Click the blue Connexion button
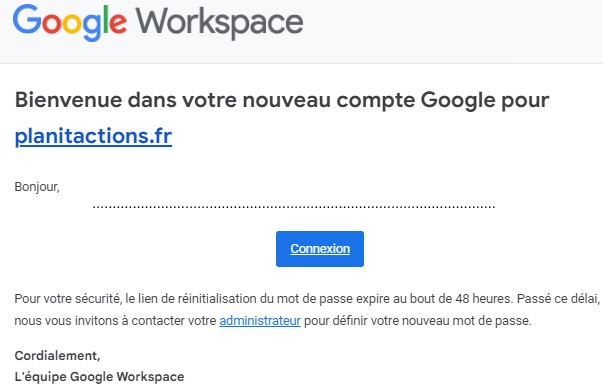The width and height of the screenshot is (603, 389). tap(320, 249)
